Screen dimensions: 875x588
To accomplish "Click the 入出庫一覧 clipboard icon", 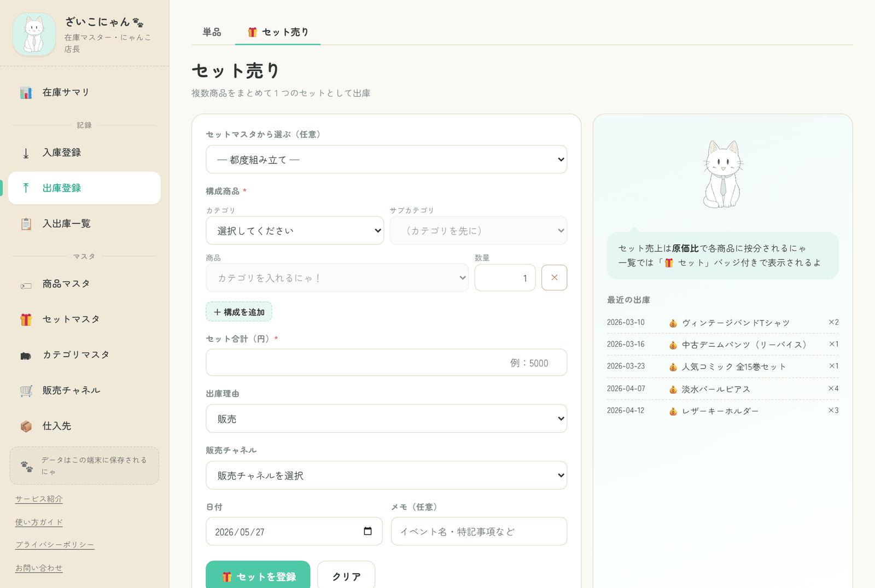I will click(26, 224).
